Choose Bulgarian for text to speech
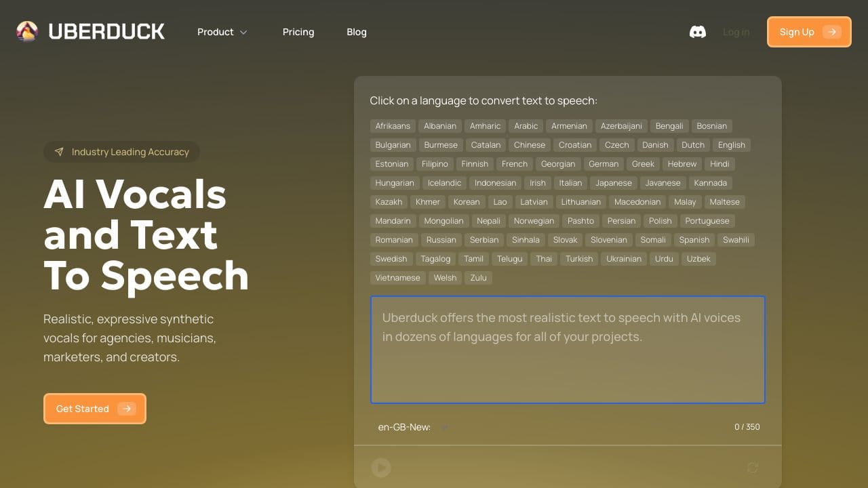The height and width of the screenshot is (488, 868). click(393, 145)
